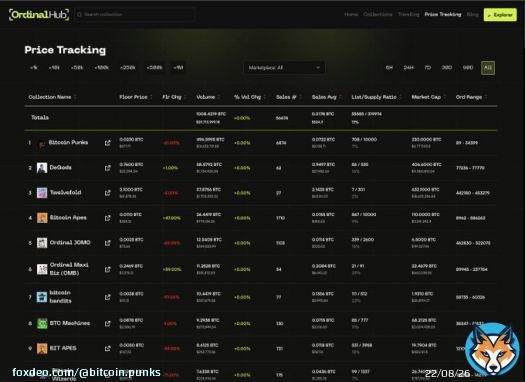The image size is (525, 382).
Task: Go to Collections in top navigation
Action: [x=378, y=14]
